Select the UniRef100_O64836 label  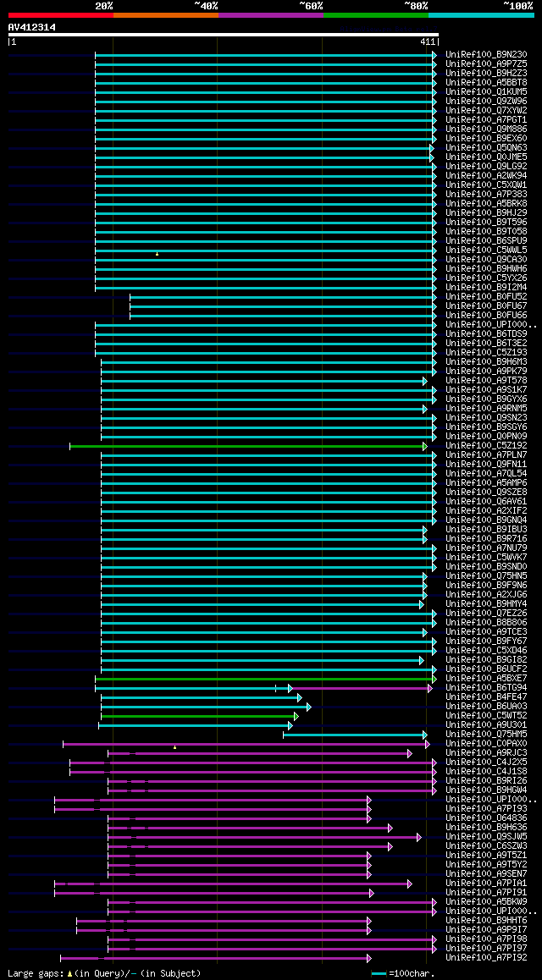pyautogui.click(x=486, y=818)
